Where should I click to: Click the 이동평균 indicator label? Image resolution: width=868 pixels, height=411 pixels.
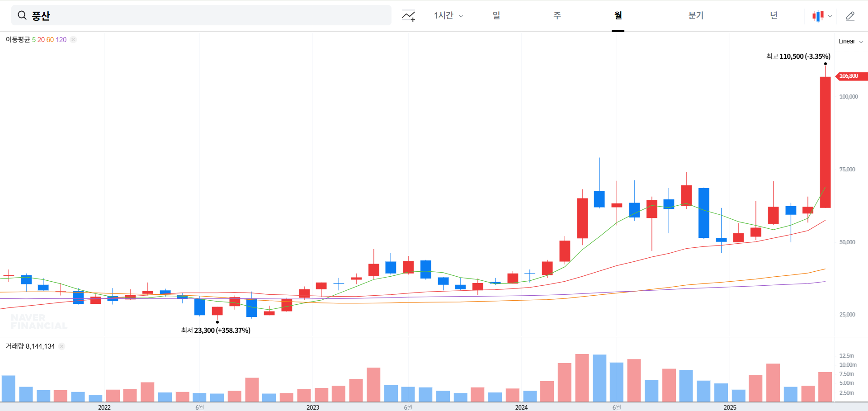pos(18,40)
